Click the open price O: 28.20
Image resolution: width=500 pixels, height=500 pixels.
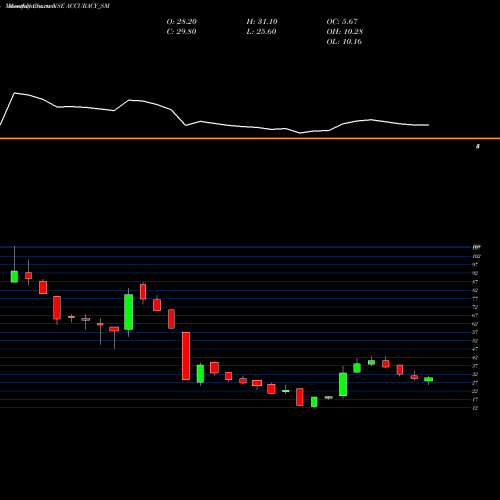tap(182, 22)
